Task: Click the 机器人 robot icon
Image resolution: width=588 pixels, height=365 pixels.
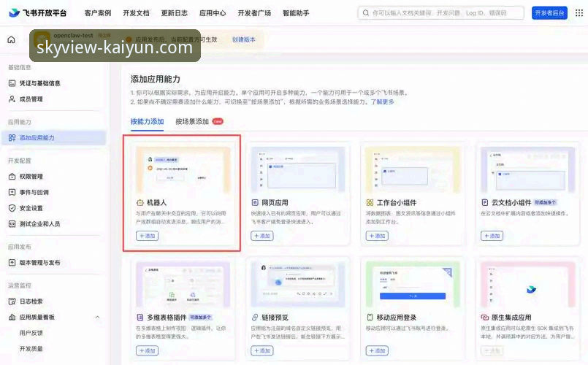Action: tap(140, 203)
